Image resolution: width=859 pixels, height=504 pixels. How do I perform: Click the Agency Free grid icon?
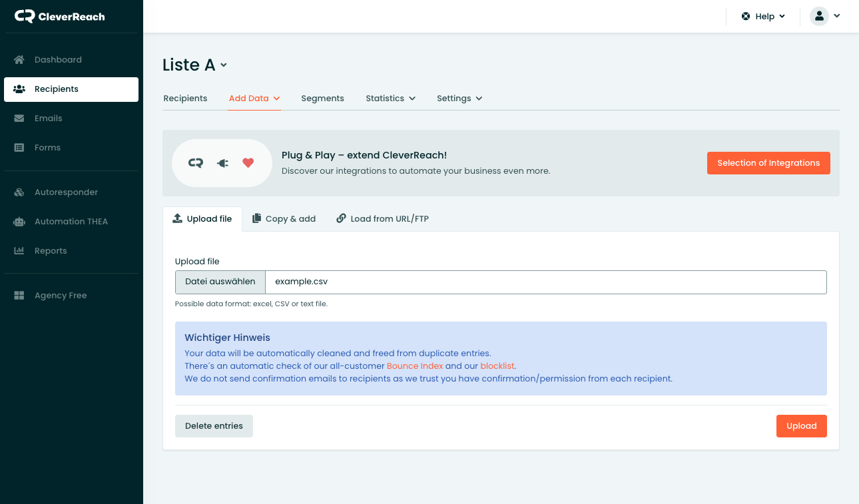tap(19, 295)
